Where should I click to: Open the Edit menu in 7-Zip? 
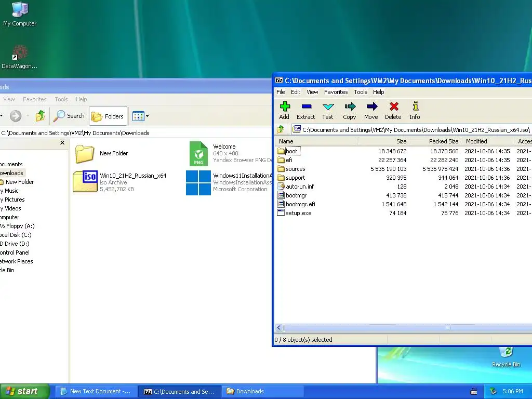(x=296, y=92)
